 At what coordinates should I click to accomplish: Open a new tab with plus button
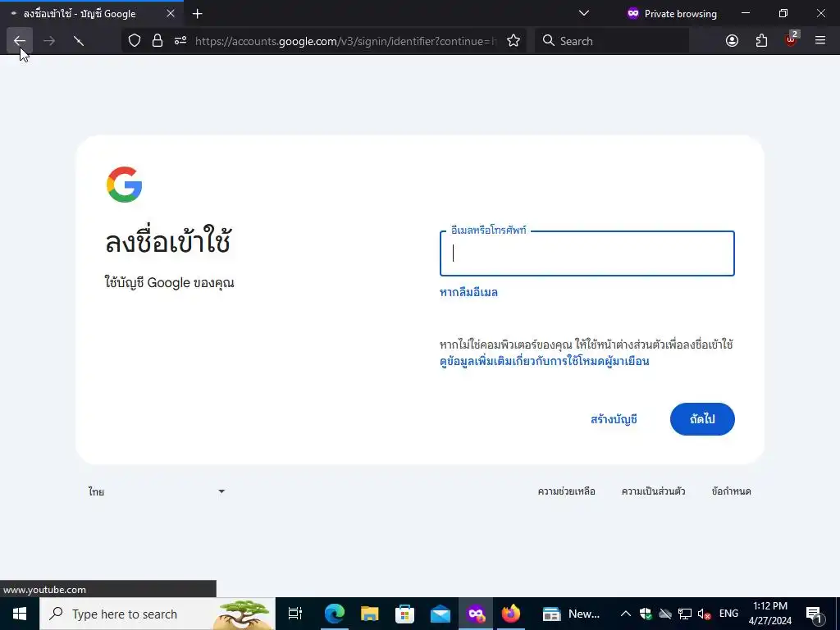[x=197, y=14]
